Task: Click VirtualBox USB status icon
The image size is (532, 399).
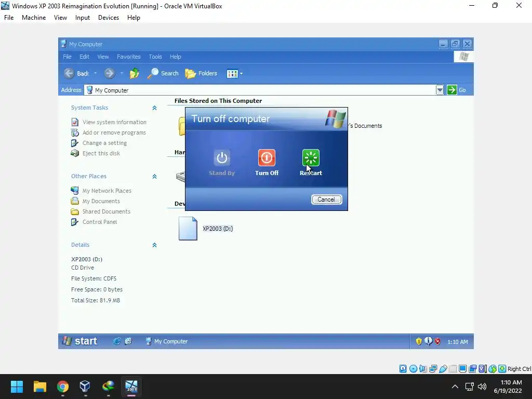Action: pyautogui.click(x=443, y=369)
